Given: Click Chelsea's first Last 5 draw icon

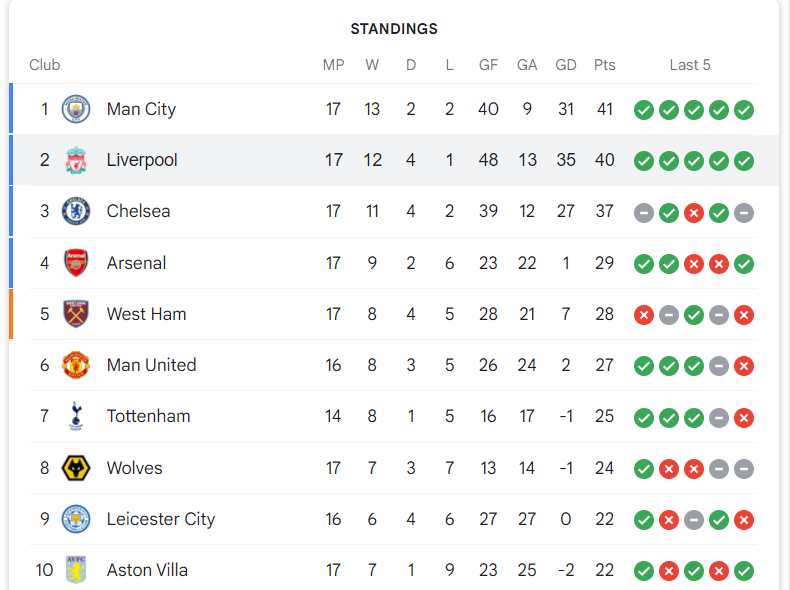Looking at the screenshot, I should (x=644, y=212).
